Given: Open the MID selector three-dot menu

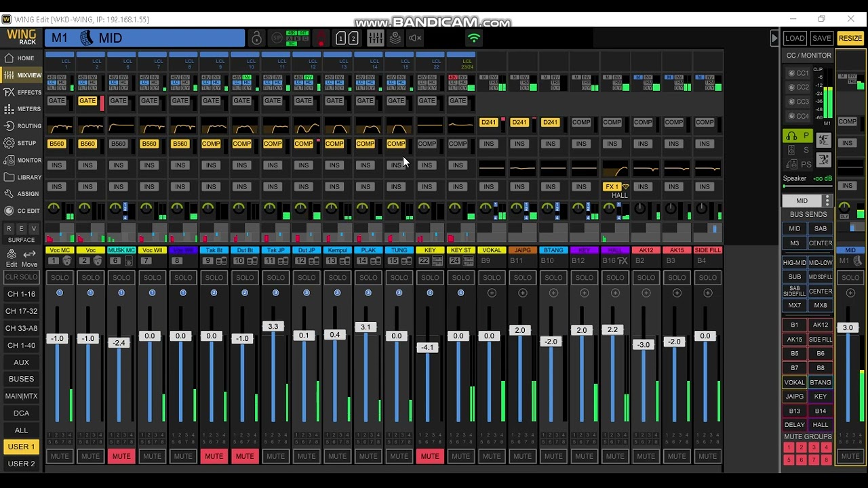Looking at the screenshot, I should 827,201.
